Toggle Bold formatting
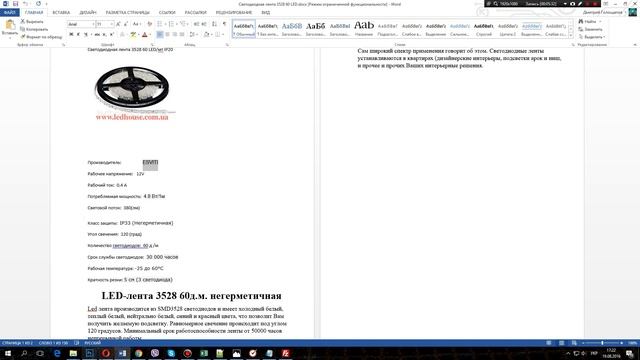The width and height of the screenshot is (640, 360). [x=71, y=35]
